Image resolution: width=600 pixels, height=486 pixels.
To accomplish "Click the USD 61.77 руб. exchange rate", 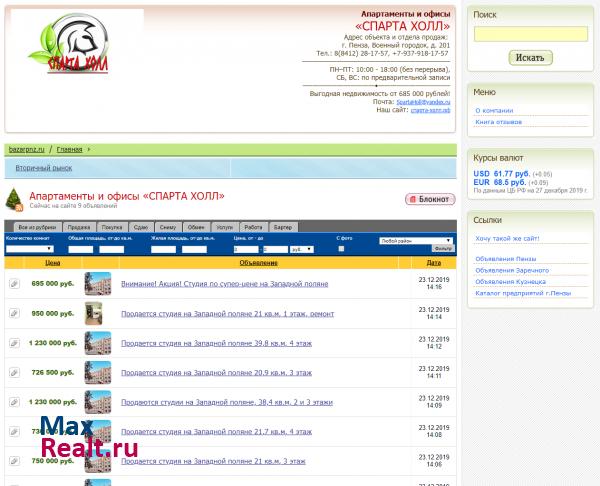I will coord(502,174).
